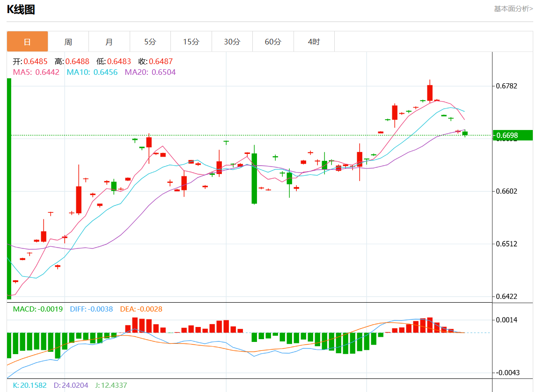
Task: Open the 60分 interval tab
Action: click(273, 42)
